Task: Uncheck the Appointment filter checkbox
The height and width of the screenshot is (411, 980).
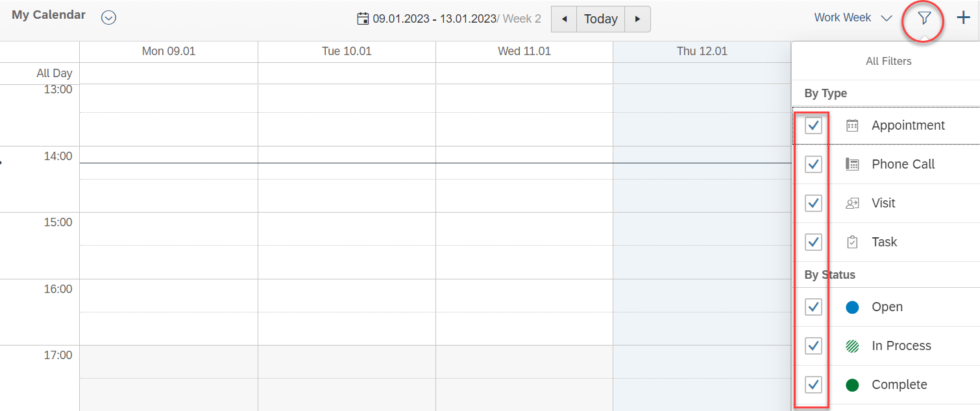Action: coord(813,126)
